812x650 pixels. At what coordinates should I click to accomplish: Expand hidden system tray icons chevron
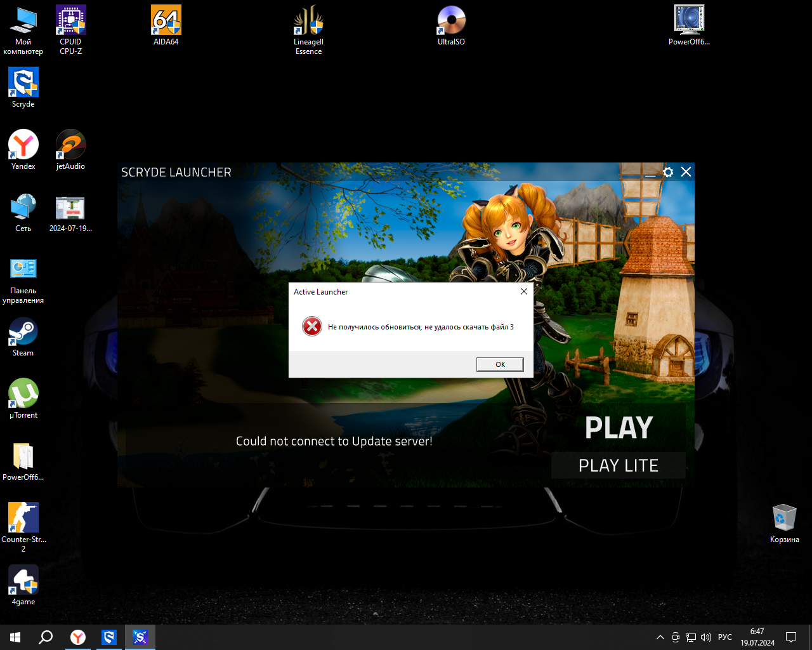[x=660, y=637]
